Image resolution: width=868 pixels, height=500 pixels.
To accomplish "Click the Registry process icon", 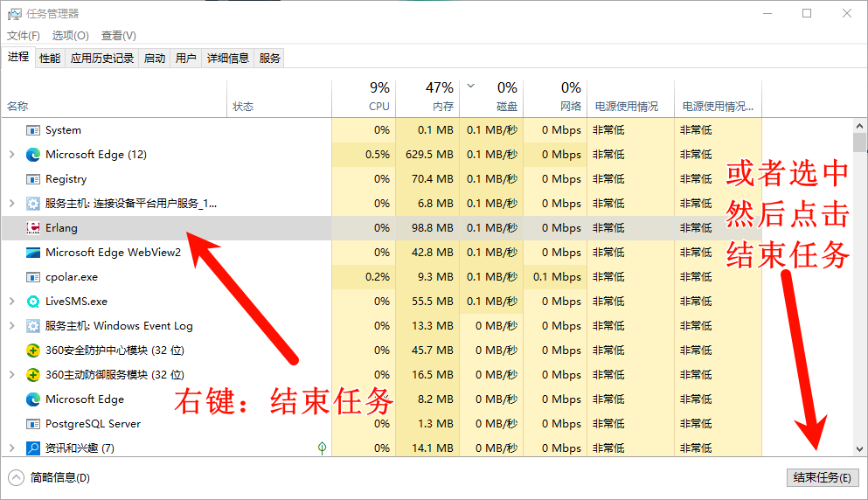I will tap(33, 179).
